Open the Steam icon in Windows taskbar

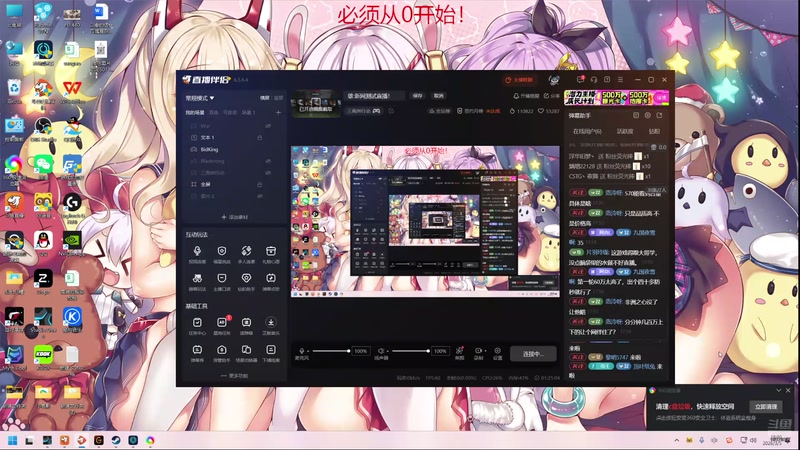coord(116,440)
